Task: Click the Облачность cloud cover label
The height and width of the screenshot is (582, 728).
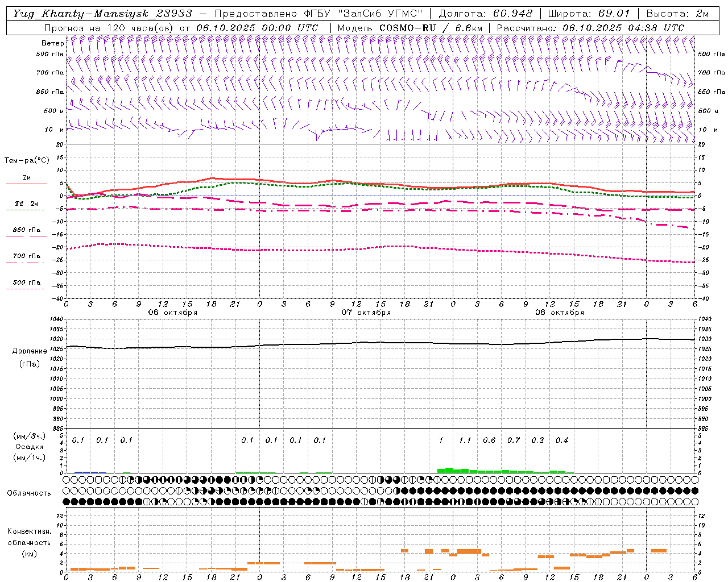Action: pyautogui.click(x=29, y=493)
